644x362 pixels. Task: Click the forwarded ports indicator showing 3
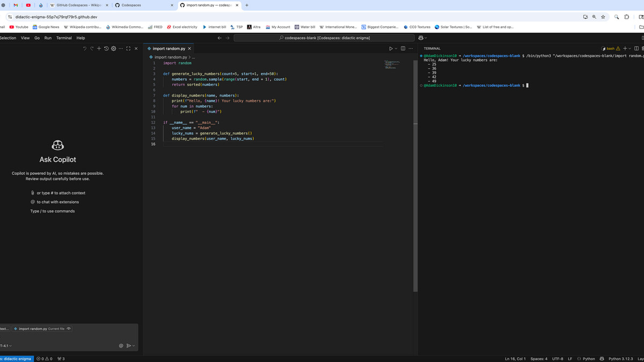tap(61, 359)
